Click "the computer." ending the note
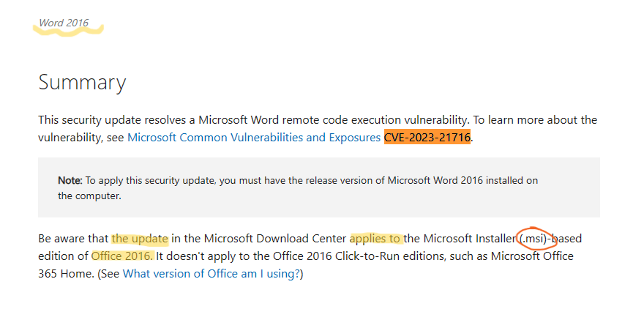 coord(89,196)
